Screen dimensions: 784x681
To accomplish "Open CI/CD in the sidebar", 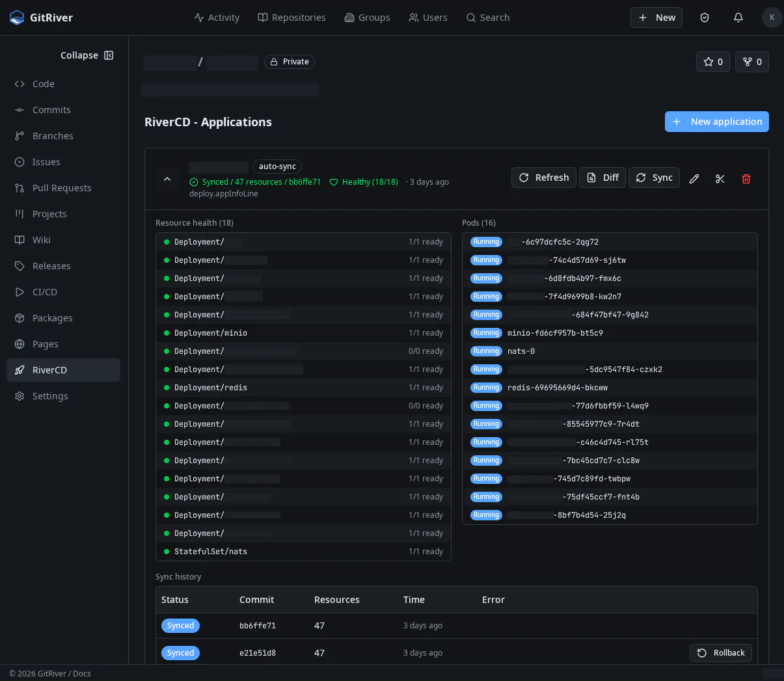I will [x=63, y=292].
